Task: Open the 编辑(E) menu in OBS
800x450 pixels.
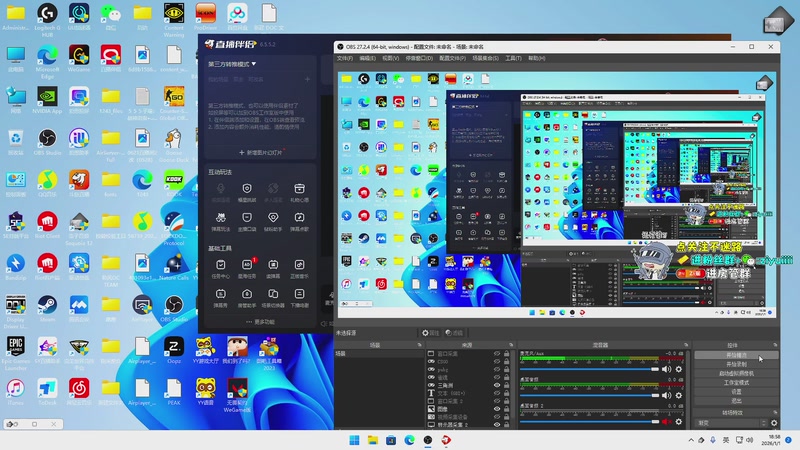Action: coord(367,59)
